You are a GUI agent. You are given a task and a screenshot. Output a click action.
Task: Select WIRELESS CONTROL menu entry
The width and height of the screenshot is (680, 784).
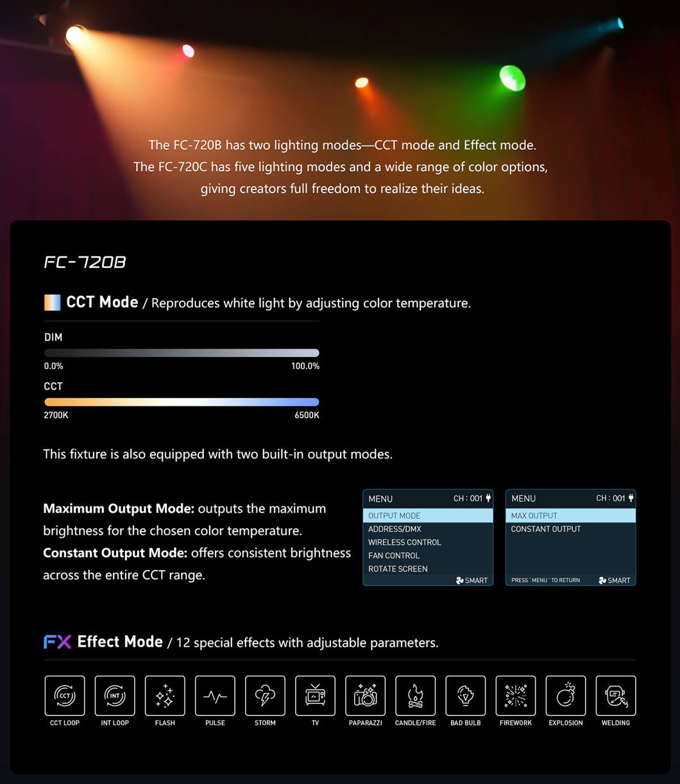click(404, 542)
